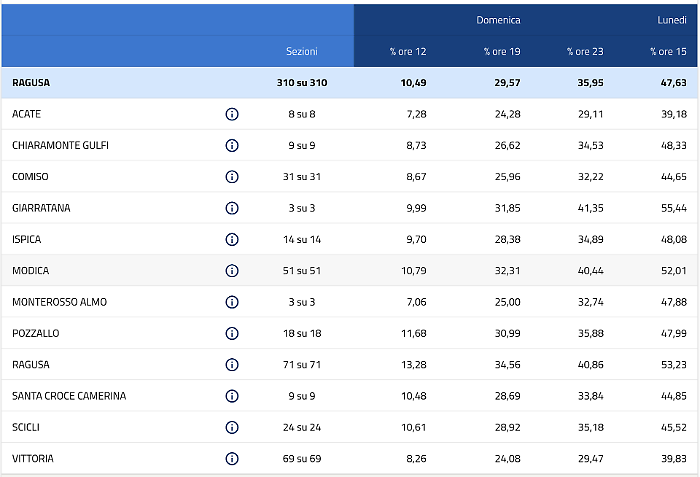Show info for POZZALLO municipality
The width and height of the screenshot is (700, 477).
click(232, 333)
